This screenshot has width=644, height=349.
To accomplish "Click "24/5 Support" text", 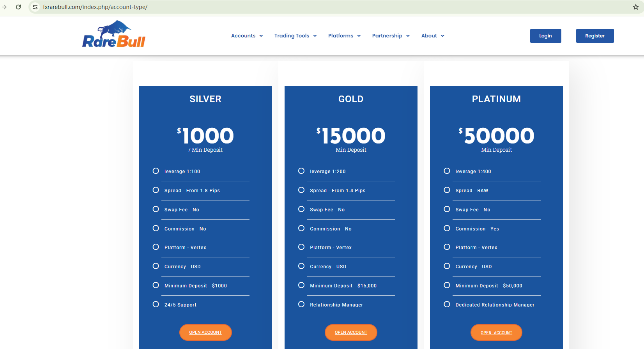I will 180,305.
